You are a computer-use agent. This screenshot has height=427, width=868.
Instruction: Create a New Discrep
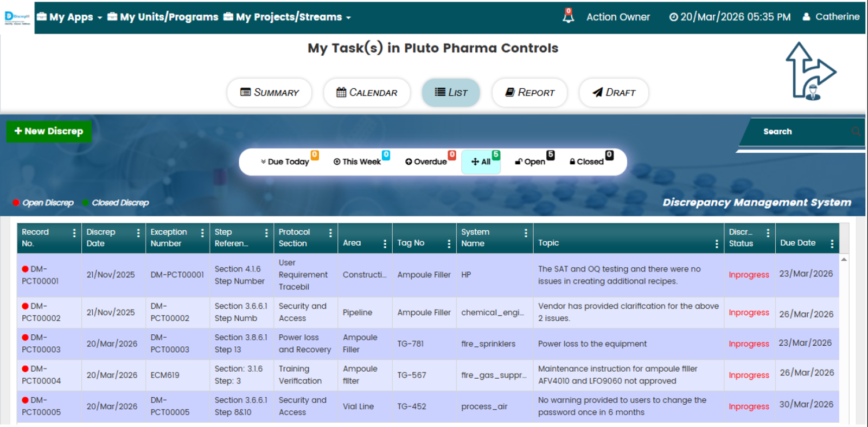coord(49,131)
